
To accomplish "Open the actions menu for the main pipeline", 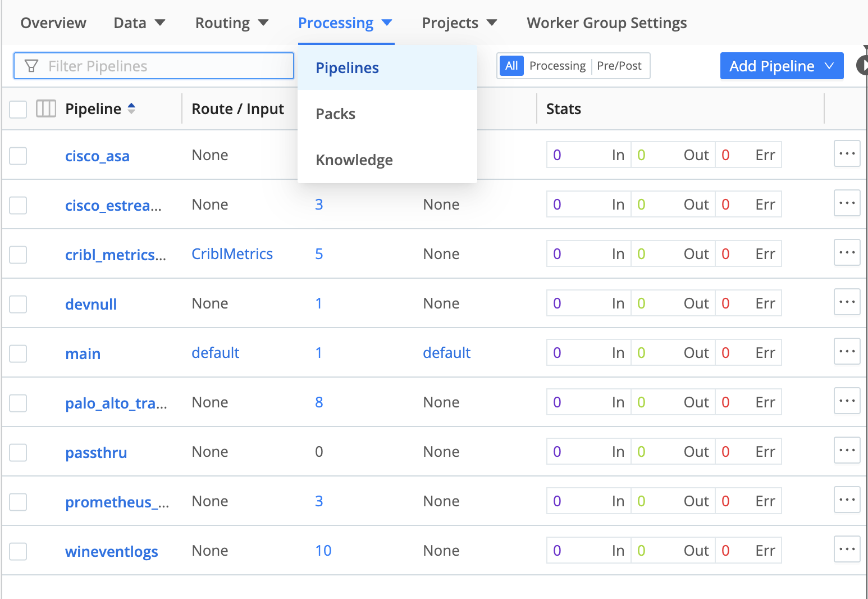I will coord(847,352).
